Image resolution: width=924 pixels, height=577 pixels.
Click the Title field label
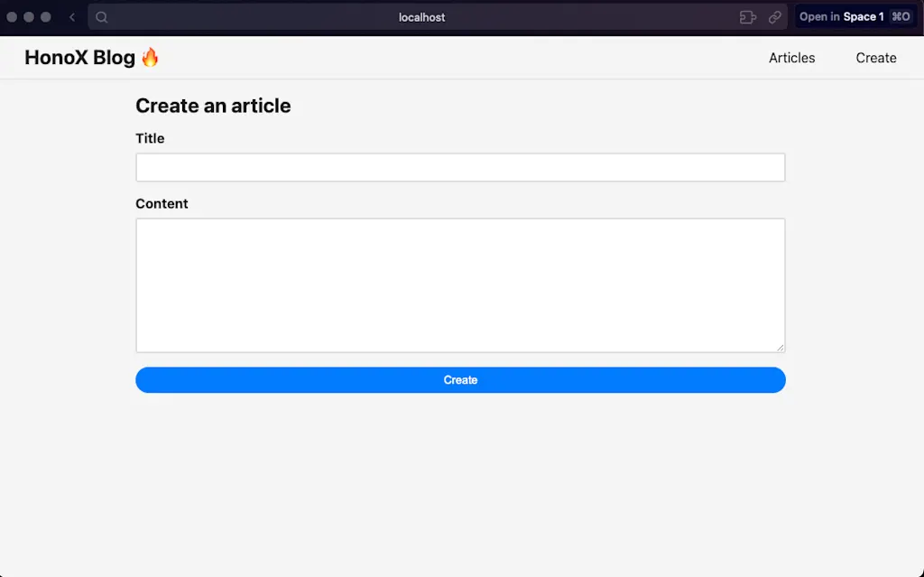point(150,138)
